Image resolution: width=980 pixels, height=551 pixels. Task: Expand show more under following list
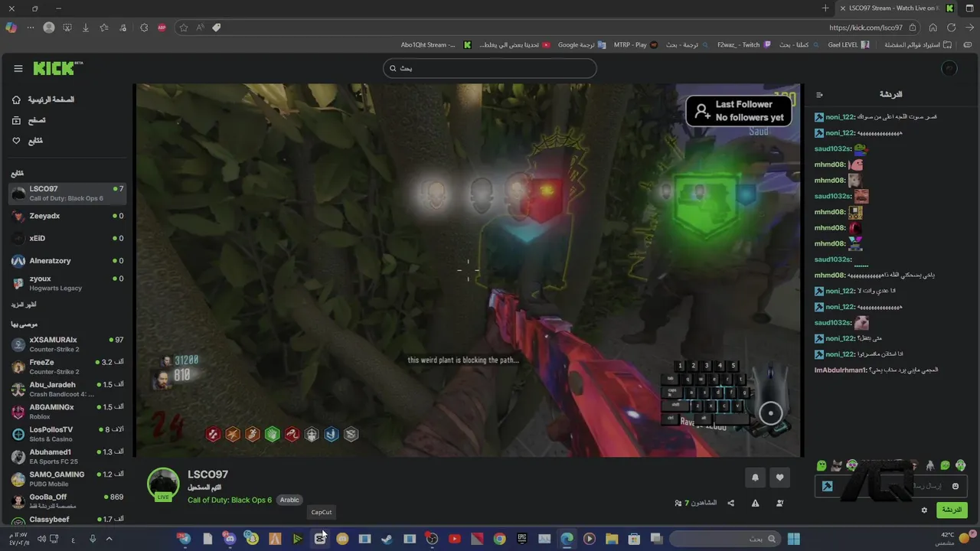pos(23,305)
